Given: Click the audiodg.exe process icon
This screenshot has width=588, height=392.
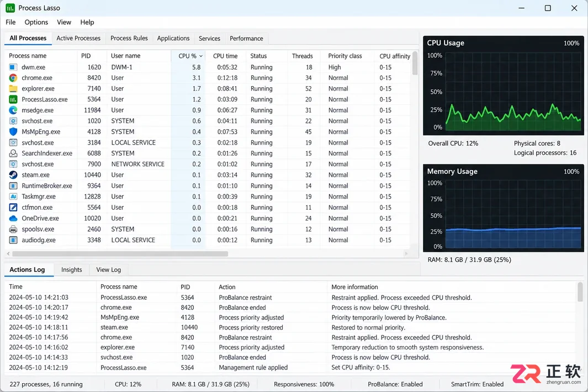Looking at the screenshot, I should tap(13, 240).
